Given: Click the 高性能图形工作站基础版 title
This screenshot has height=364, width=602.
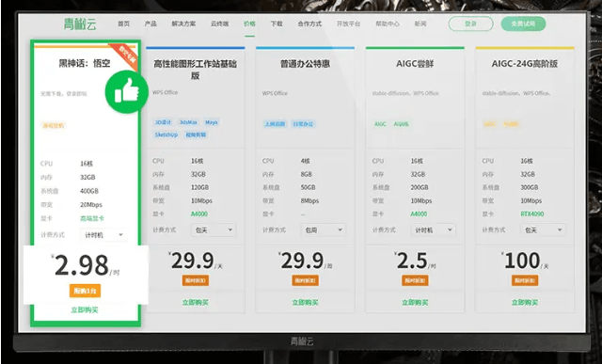Looking at the screenshot, I should 195,69.
